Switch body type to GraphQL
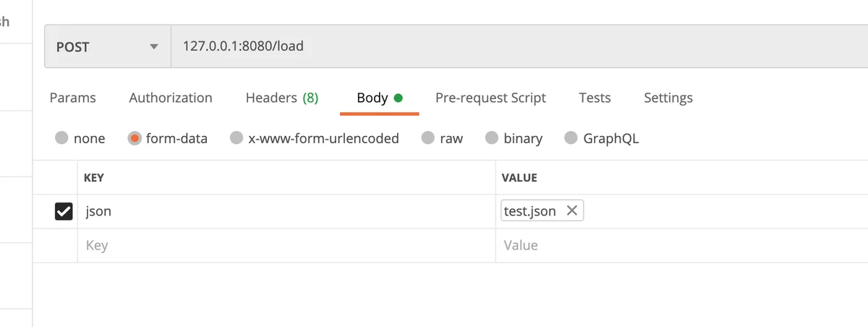This screenshot has width=868, height=327. tap(571, 138)
